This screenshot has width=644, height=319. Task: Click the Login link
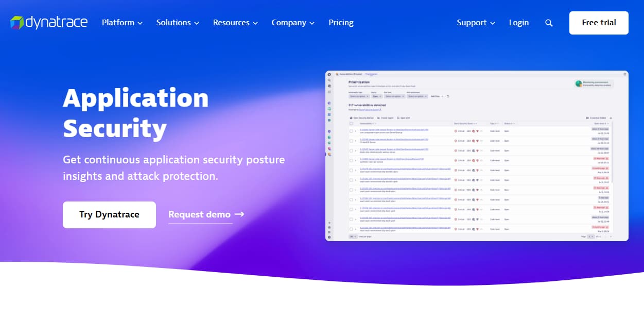tap(519, 23)
